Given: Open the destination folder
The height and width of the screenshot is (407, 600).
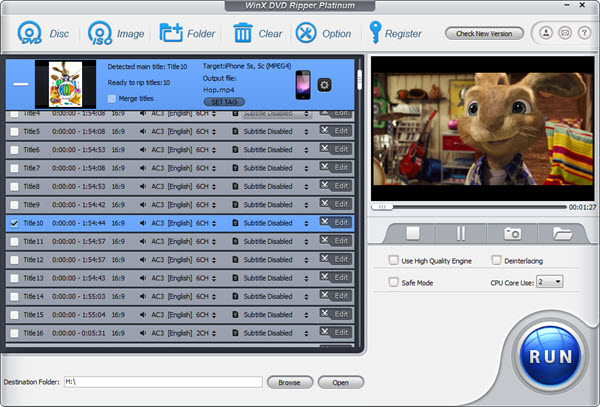Looking at the screenshot, I should point(341,382).
